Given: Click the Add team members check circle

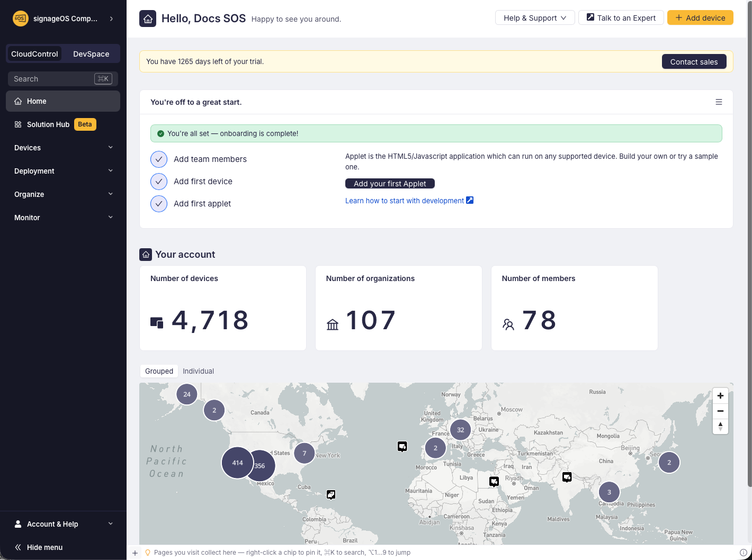Looking at the screenshot, I should coord(159,159).
